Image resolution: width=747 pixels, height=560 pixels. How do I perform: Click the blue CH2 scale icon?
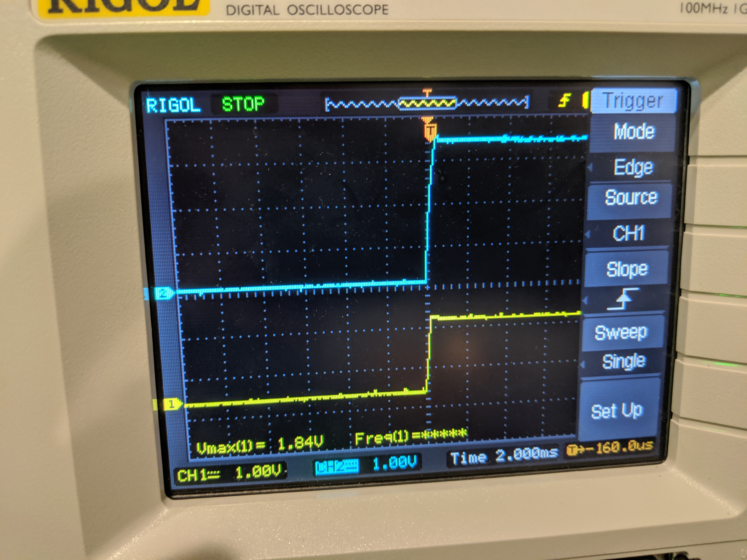337,466
